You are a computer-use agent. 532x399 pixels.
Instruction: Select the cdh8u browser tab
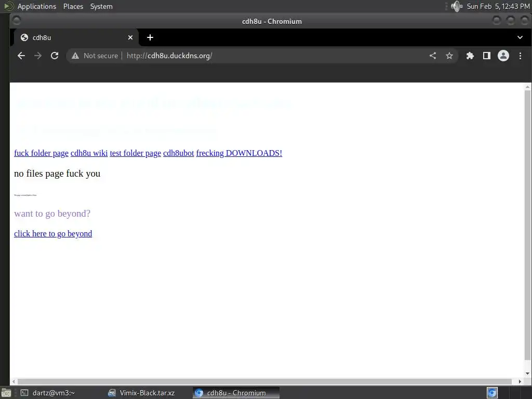pos(76,37)
